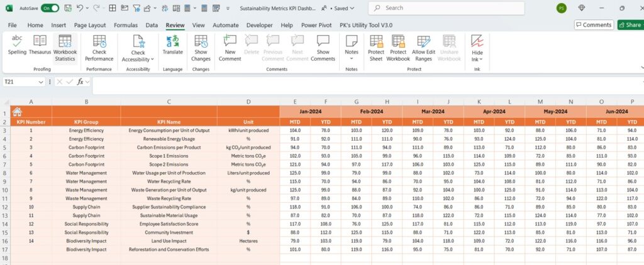644x265 pixels.
Task: Switch to the Home tab
Action: [35, 25]
